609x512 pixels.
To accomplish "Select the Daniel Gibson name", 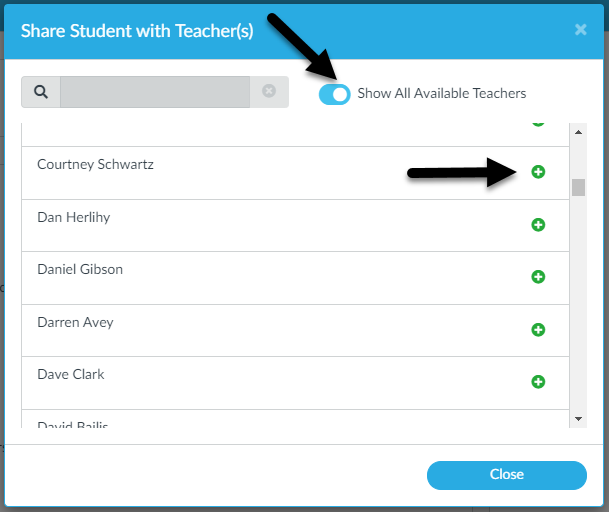I will (80, 269).
